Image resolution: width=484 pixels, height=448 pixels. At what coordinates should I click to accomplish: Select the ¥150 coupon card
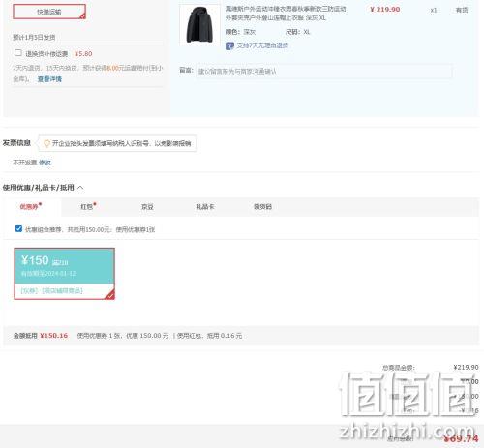click(x=64, y=274)
